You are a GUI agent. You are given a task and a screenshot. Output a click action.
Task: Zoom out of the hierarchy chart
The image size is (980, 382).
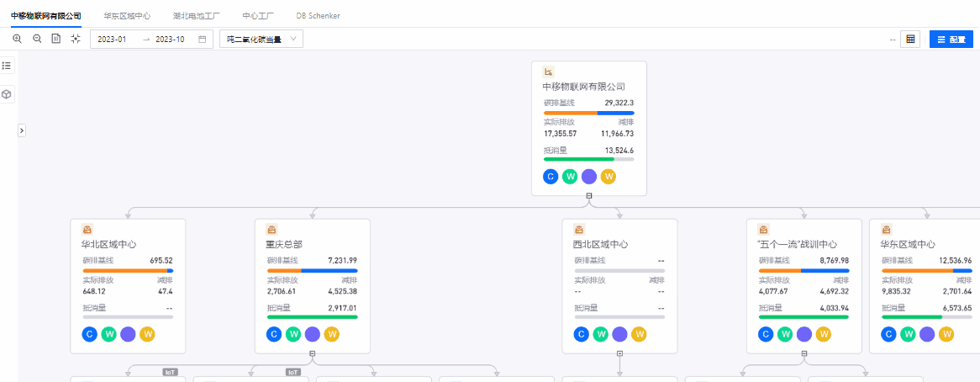pyautogui.click(x=37, y=39)
